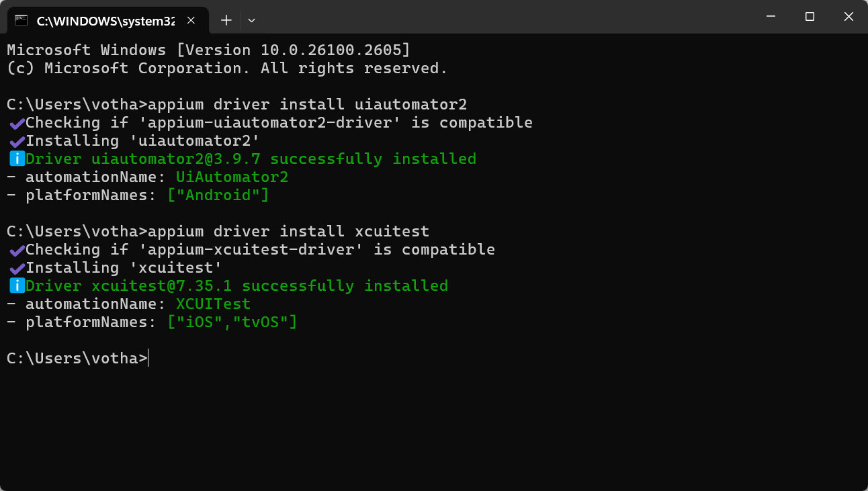Click the final C:\Users\votha> prompt line
868x491 pixels.
[77, 359]
